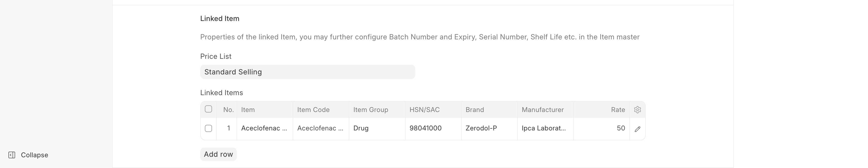Click the Price List field
The width and height of the screenshot is (868, 168).
[307, 72]
